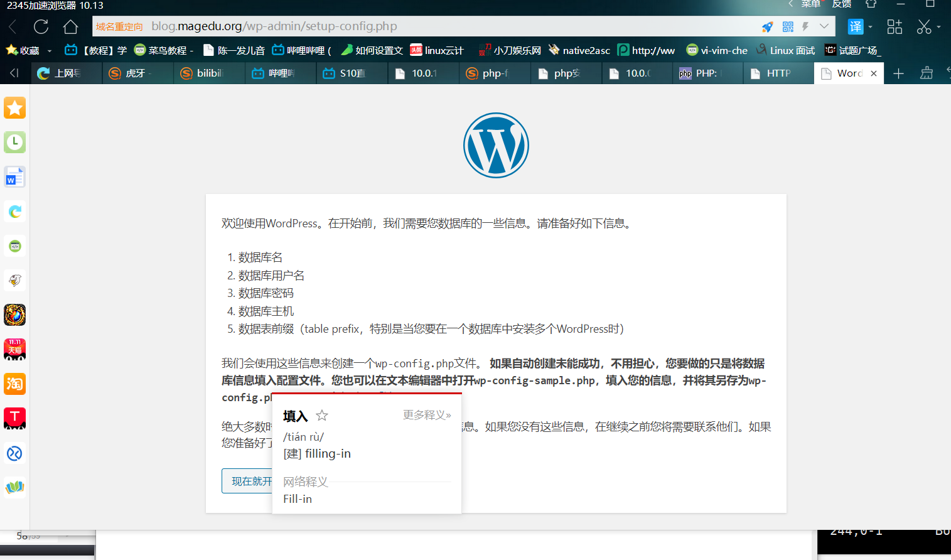The width and height of the screenshot is (951, 560).
Task: Open the apps grid extensions icon
Action: [x=895, y=27]
